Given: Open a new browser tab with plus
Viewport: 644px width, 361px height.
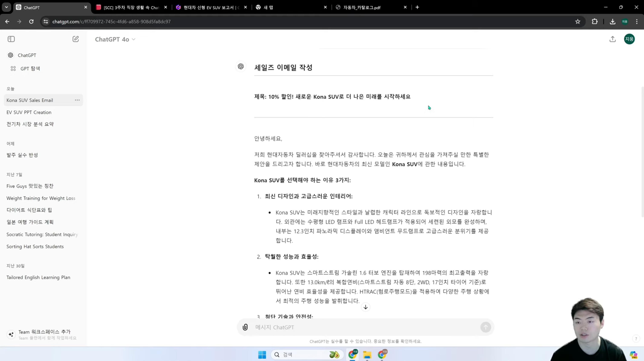Looking at the screenshot, I should coord(417,7).
